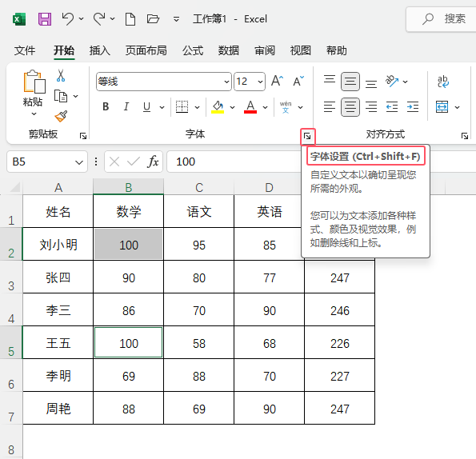Click the Undo arrow icon
The image size is (476, 459).
tap(67, 19)
